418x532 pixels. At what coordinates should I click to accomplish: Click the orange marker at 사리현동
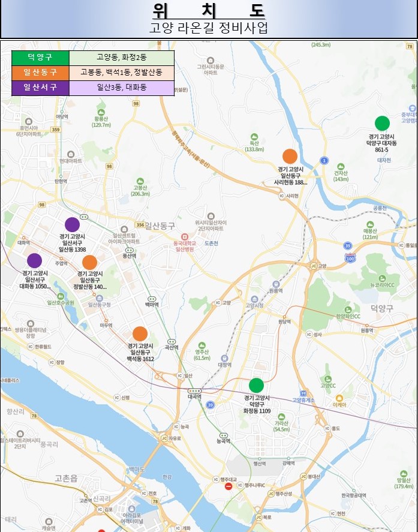[290, 157]
